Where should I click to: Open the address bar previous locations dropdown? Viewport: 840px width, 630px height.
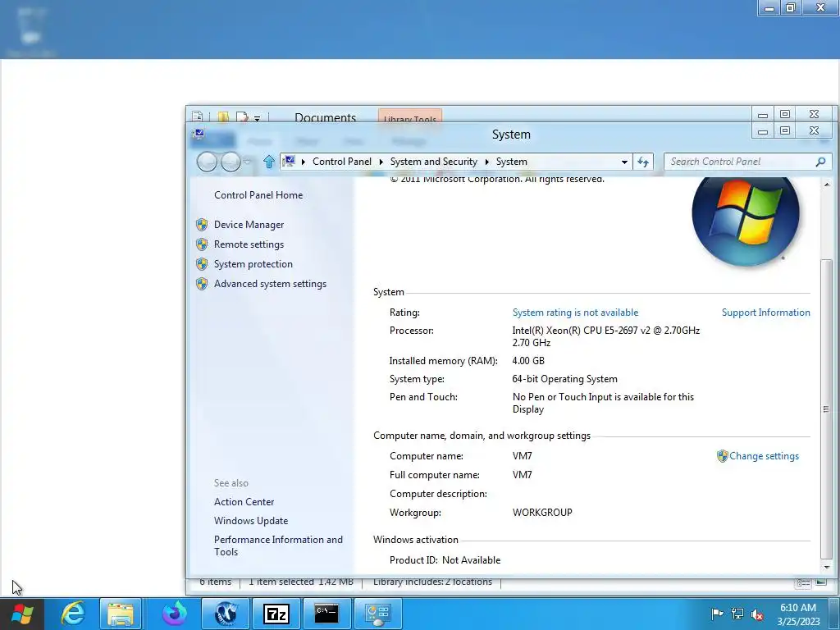tap(624, 162)
